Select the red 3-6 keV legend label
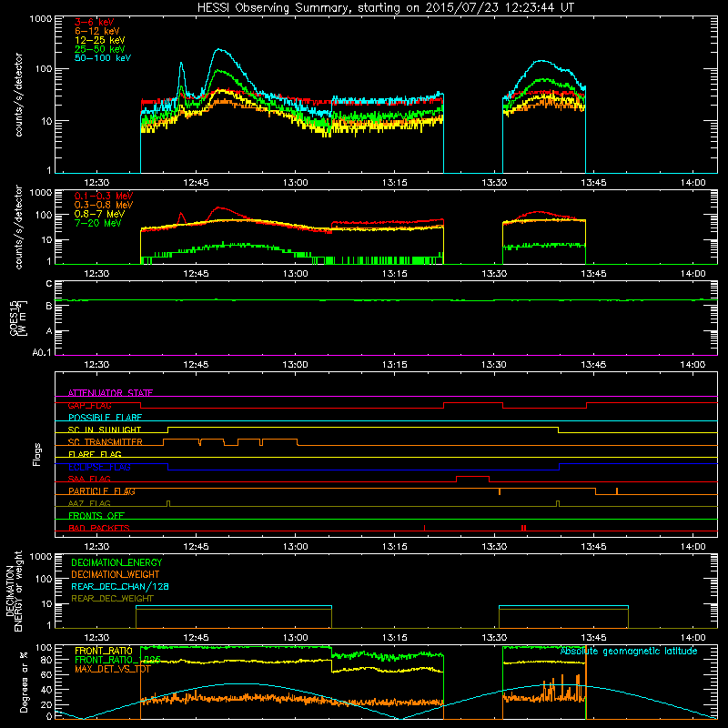 [x=95, y=22]
